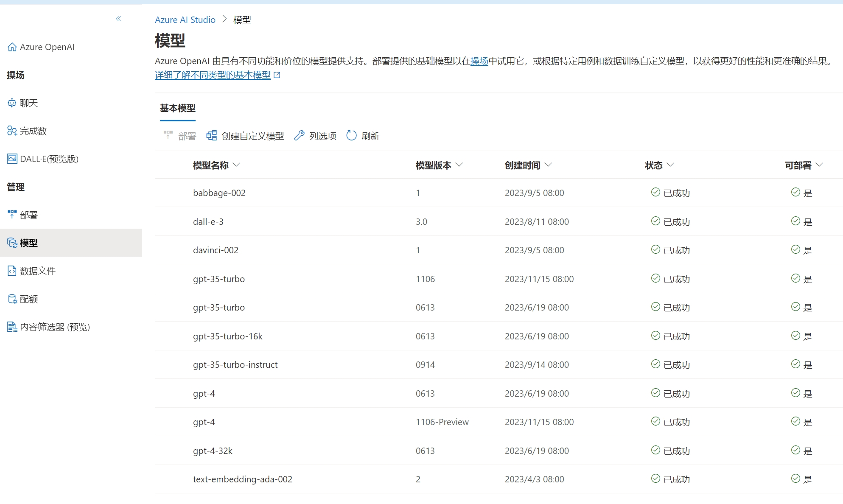Open 列选项 column options wrench
The height and width of the screenshot is (504, 843).
tap(299, 136)
